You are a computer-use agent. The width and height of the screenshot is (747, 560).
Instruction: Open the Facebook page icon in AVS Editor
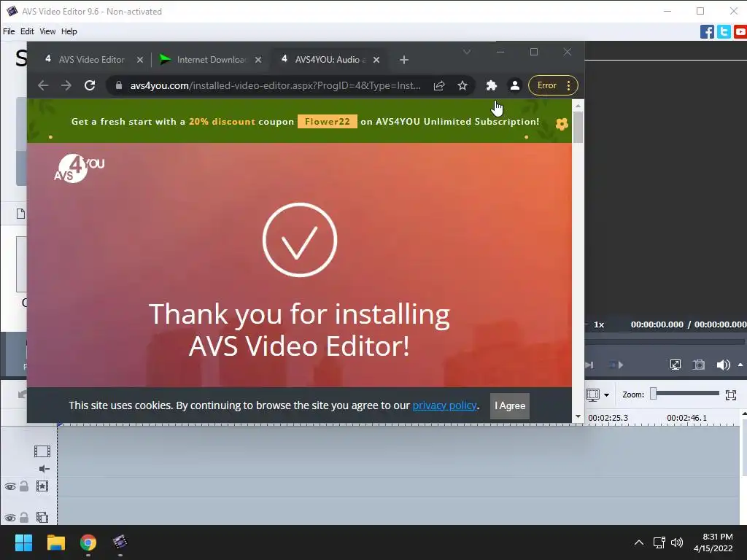pyautogui.click(x=707, y=32)
